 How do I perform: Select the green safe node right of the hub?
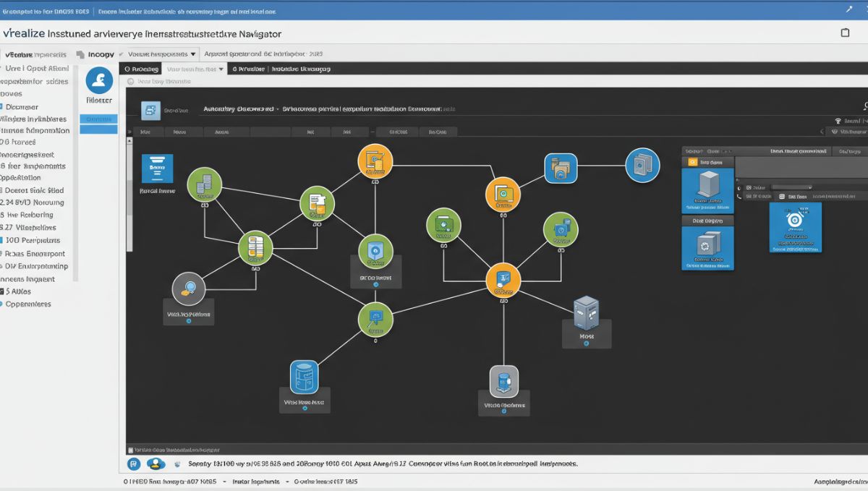[x=561, y=230]
